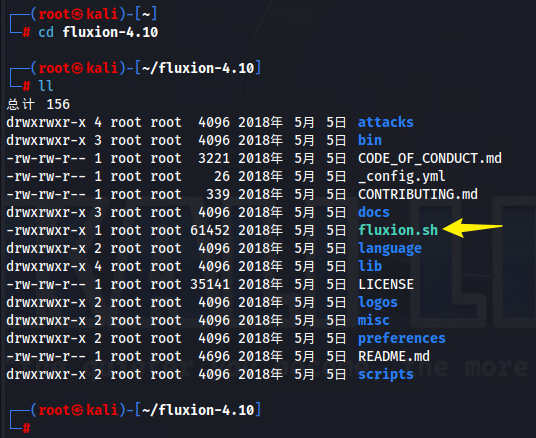
Task: Click the lib directory name
Action: pyautogui.click(x=370, y=266)
